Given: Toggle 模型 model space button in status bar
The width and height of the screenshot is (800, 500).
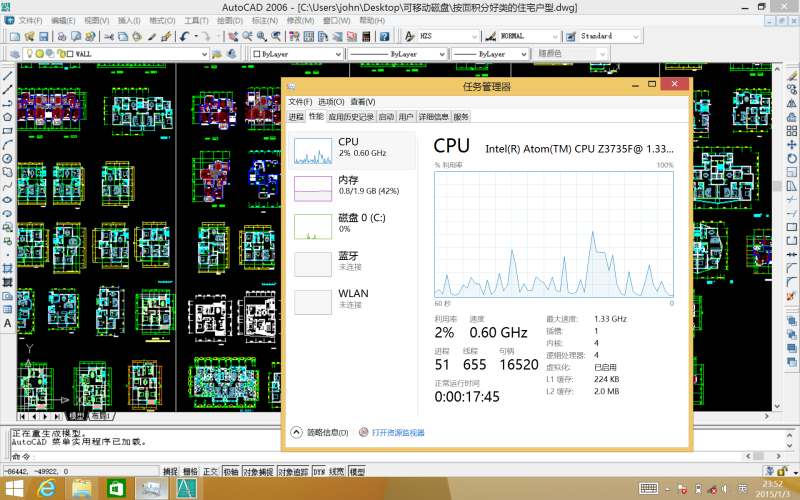Looking at the screenshot, I should [357, 471].
